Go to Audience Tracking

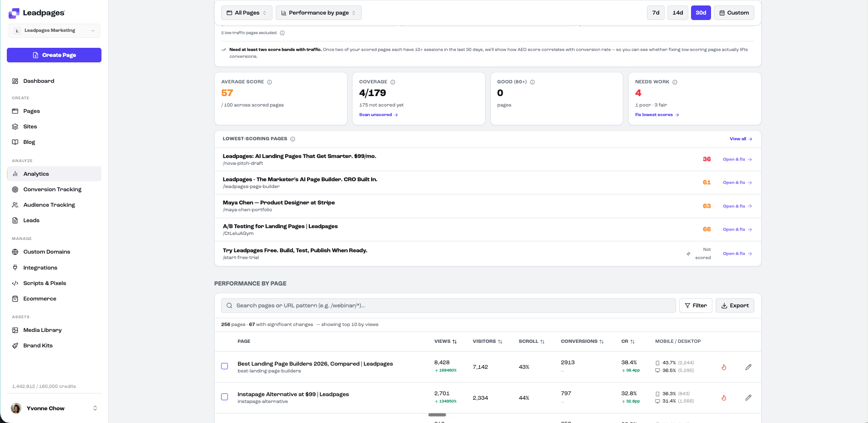54,205
